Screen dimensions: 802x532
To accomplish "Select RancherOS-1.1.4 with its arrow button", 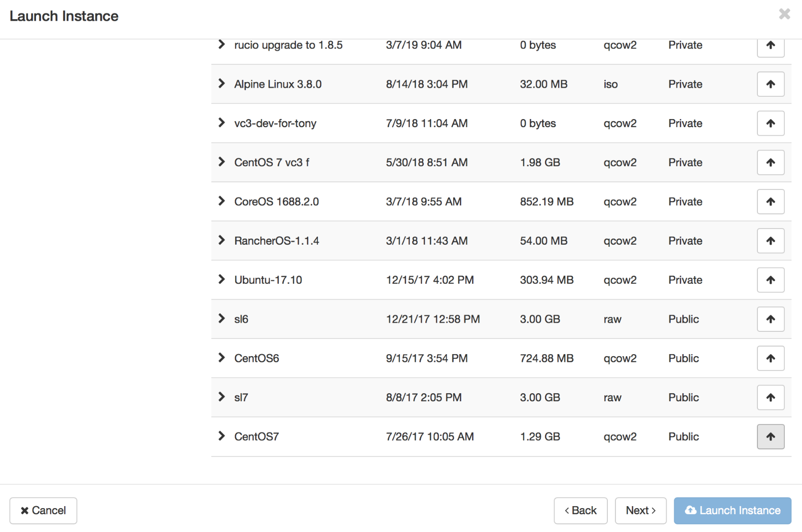I will click(x=770, y=241).
